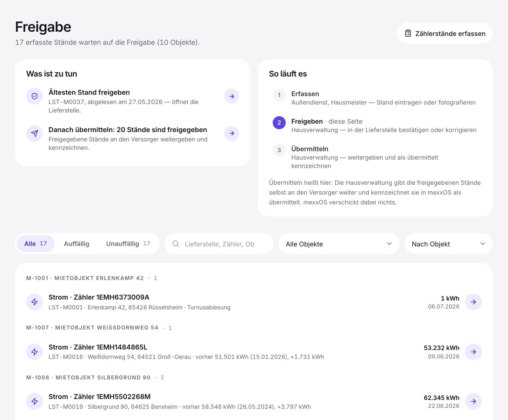Screen dimensions: 508x420
Task: Open arrow for Zähler 1EMH5502268M row
Action: (x=473, y=401)
